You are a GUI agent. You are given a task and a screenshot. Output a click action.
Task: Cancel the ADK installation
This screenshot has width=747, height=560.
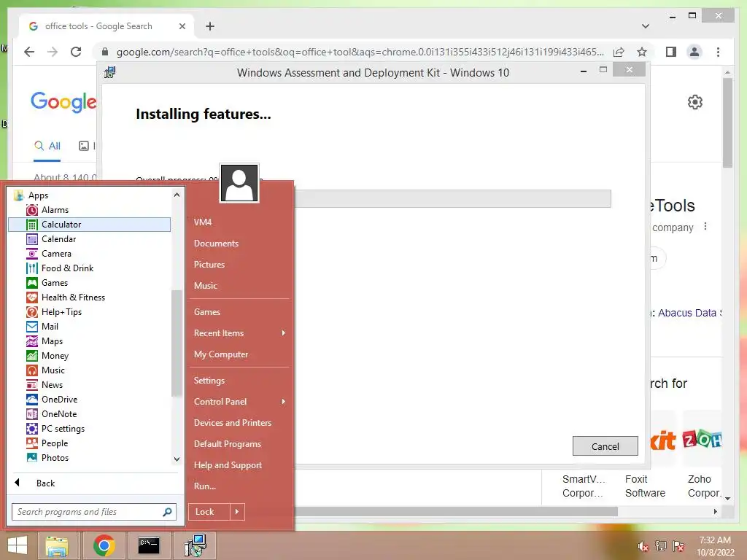(x=605, y=446)
